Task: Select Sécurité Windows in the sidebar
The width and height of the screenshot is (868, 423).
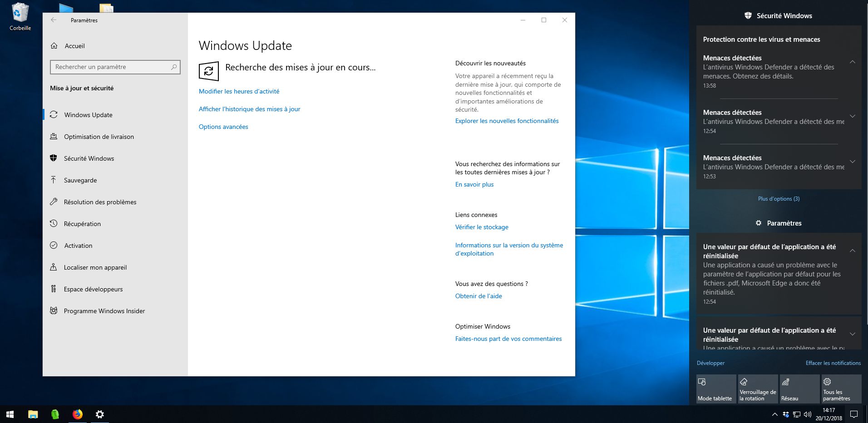Action: (x=89, y=158)
